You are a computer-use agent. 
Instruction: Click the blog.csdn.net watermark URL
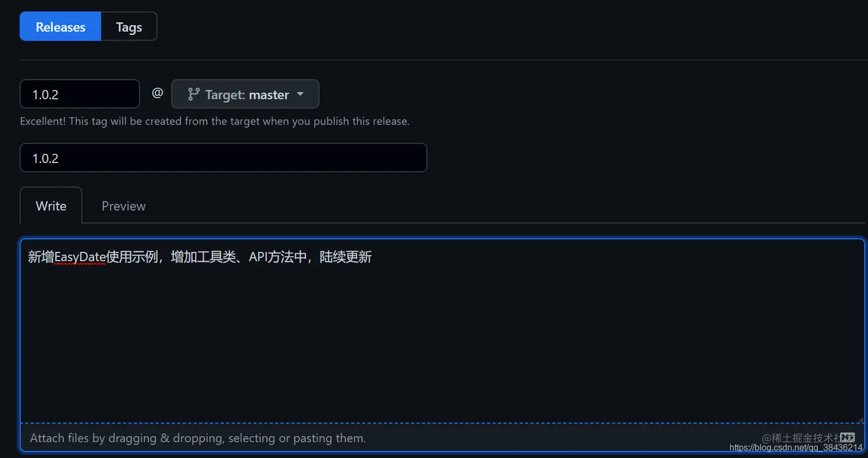[x=796, y=448]
